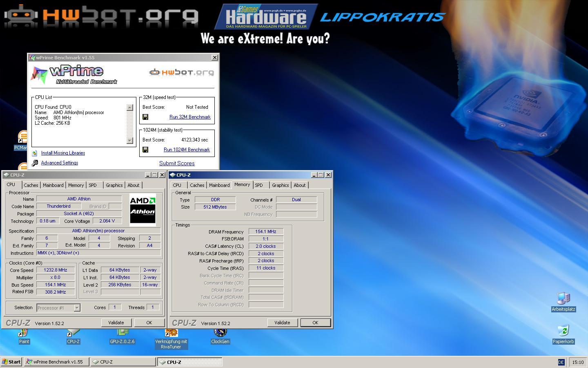Image resolution: width=588 pixels, height=368 pixels.
Task: Select the first CPU-Z taskbar button
Action: (x=123, y=362)
